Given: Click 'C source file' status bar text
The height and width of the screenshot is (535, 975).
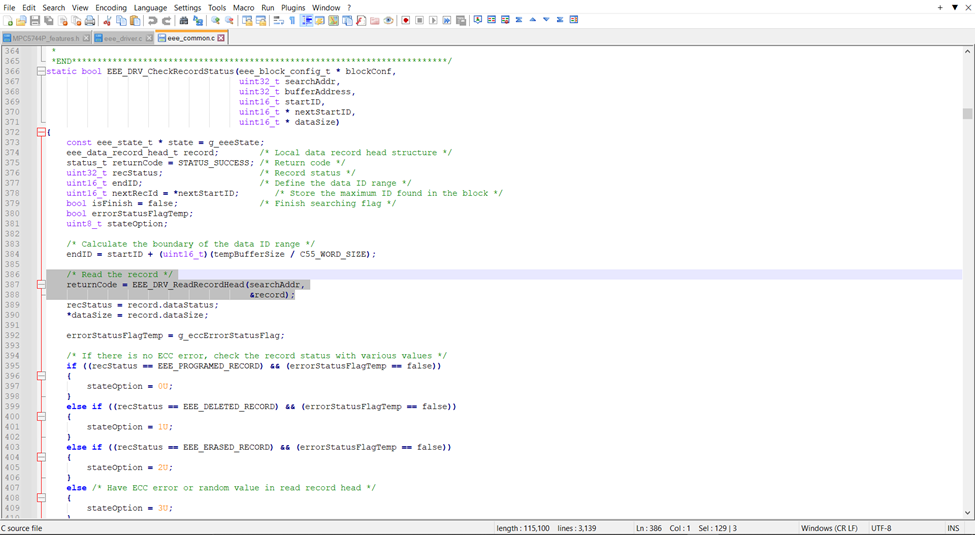Looking at the screenshot, I should (22, 528).
